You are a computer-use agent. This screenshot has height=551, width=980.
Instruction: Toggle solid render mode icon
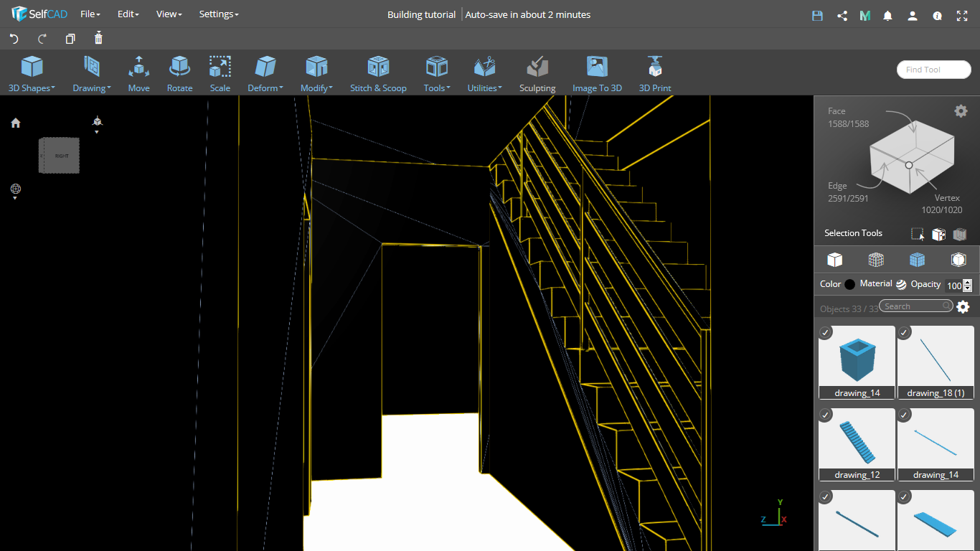click(834, 259)
